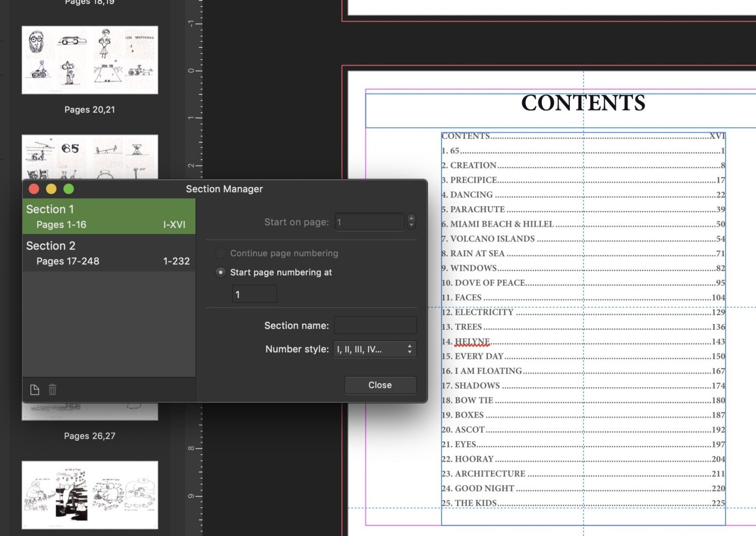
Task: Open the Number style dropdown
Action: [374, 349]
